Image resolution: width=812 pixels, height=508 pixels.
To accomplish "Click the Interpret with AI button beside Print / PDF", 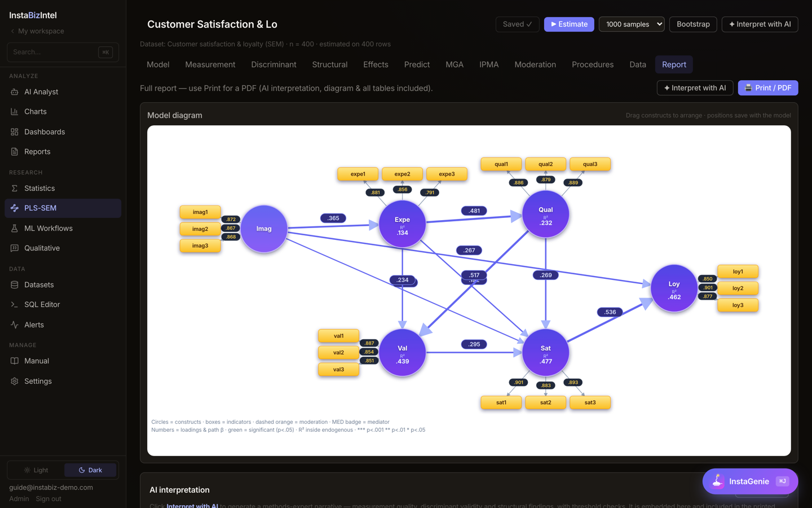I will pyautogui.click(x=695, y=88).
